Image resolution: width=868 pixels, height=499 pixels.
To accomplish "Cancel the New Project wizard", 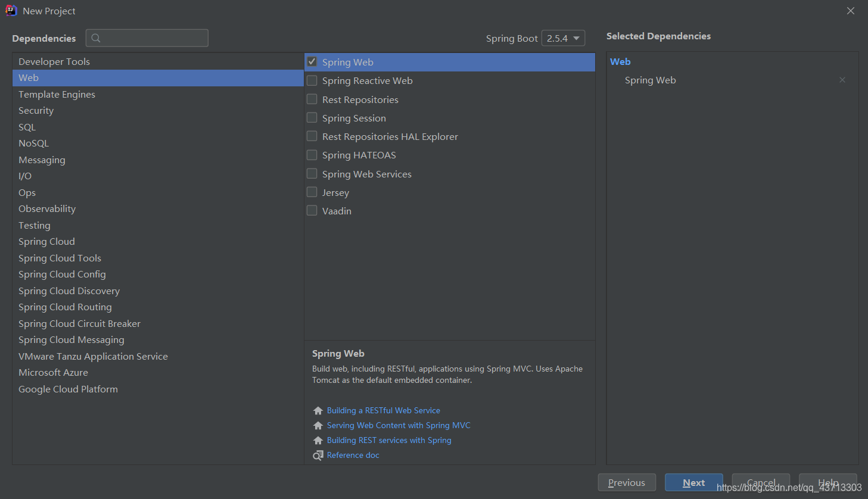I will click(761, 482).
